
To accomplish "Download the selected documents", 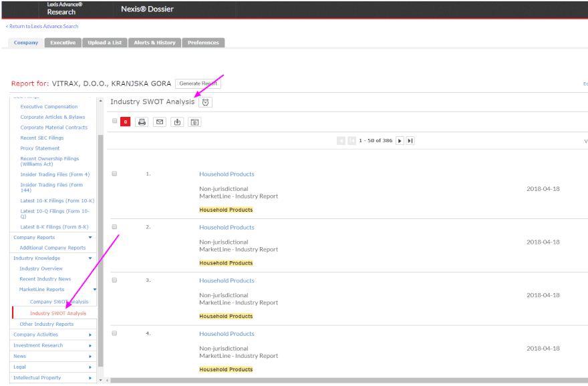I will point(177,122).
